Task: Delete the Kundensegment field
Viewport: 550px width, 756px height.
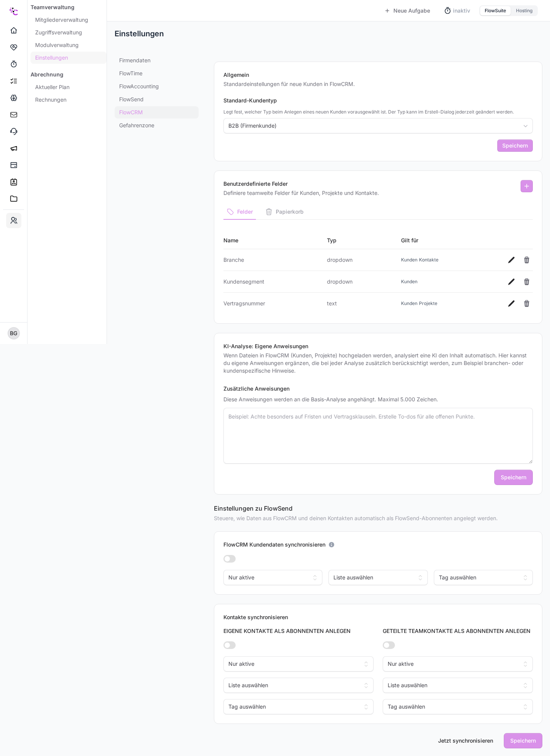Action: pyautogui.click(x=527, y=282)
